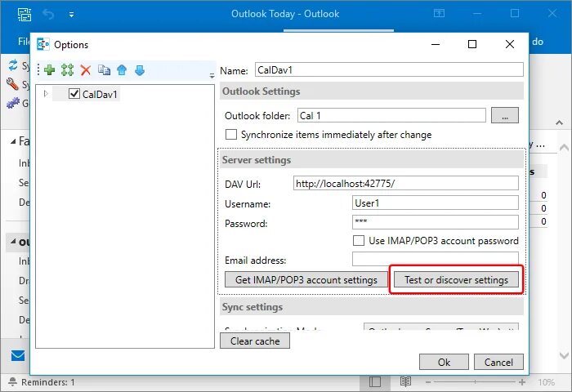Browse for Outlook folder with the ... button
The image size is (572, 392).
click(x=505, y=116)
